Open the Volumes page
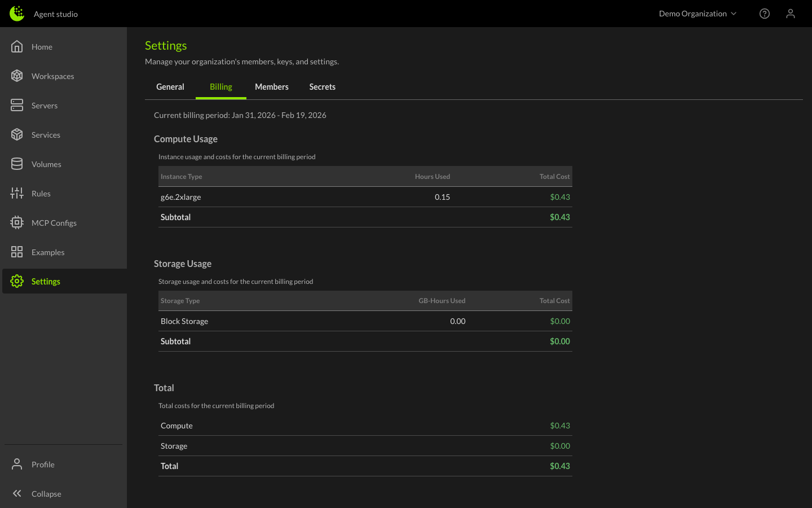The width and height of the screenshot is (812, 508). coord(45,164)
